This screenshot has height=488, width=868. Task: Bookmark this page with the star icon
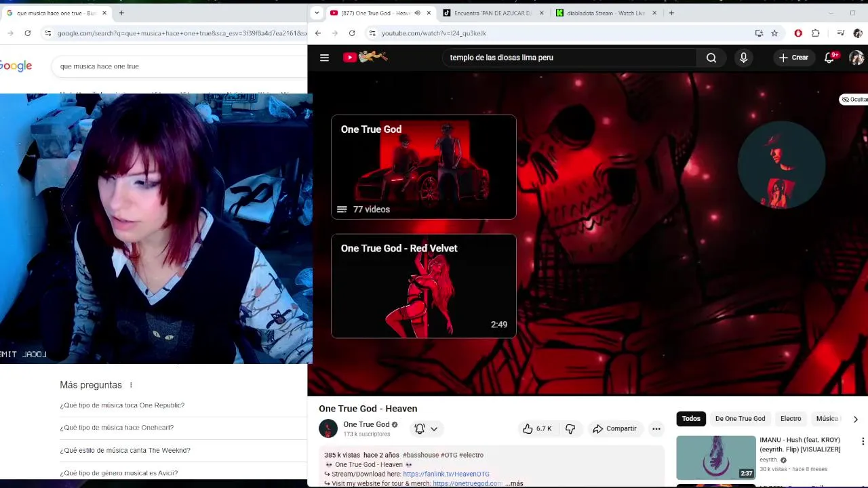coord(774,33)
